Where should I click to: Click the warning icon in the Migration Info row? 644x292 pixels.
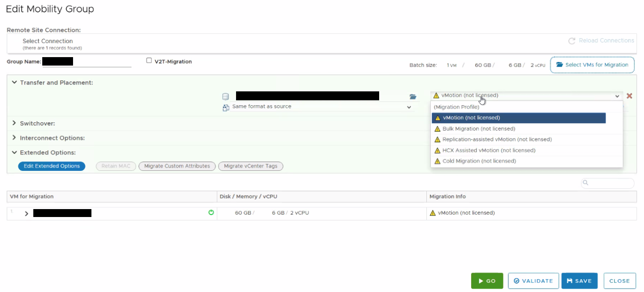click(x=433, y=213)
